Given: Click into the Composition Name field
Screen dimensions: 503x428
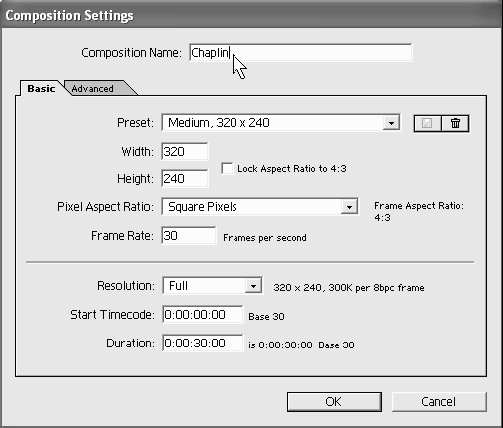Looking at the screenshot, I should point(301,53).
